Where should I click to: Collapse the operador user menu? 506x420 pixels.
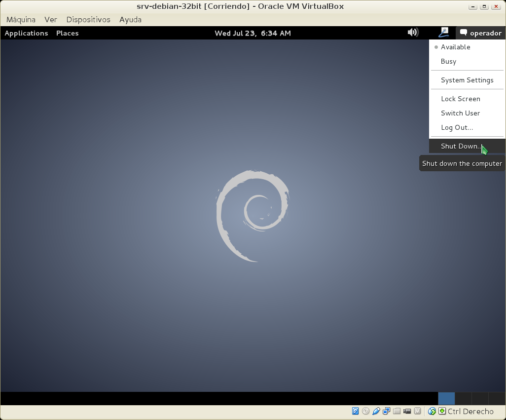480,33
